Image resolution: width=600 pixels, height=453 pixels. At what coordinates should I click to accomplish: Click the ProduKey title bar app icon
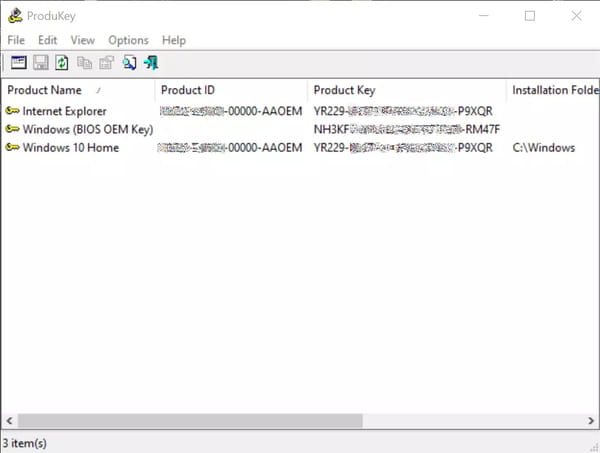tap(15, 16)
